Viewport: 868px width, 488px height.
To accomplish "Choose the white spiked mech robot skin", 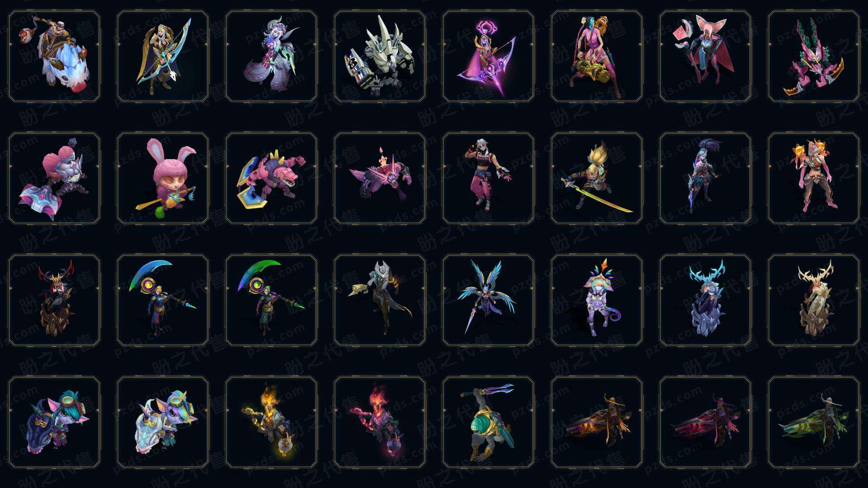I will [380, 56].
